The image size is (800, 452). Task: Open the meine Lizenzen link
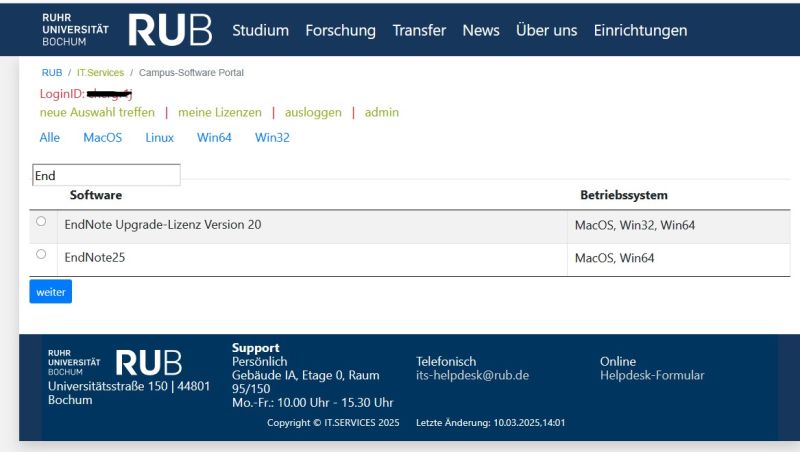220,112
